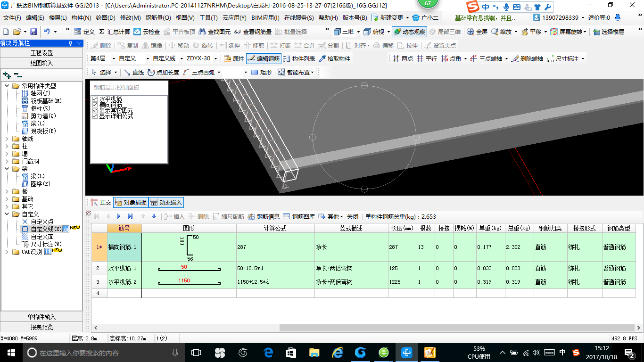Screen dimensions: 644x362
Task: Activate 动态观察 dynamic orbit tool
Action: [409, 32]
